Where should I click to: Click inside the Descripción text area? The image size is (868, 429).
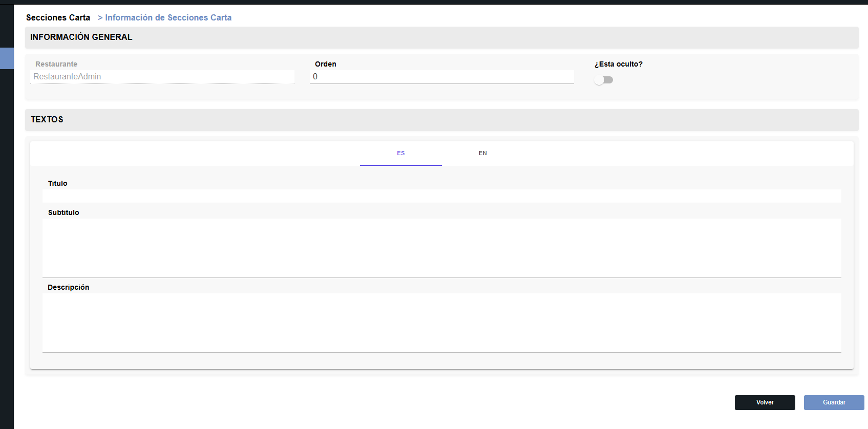pos(441,323)
